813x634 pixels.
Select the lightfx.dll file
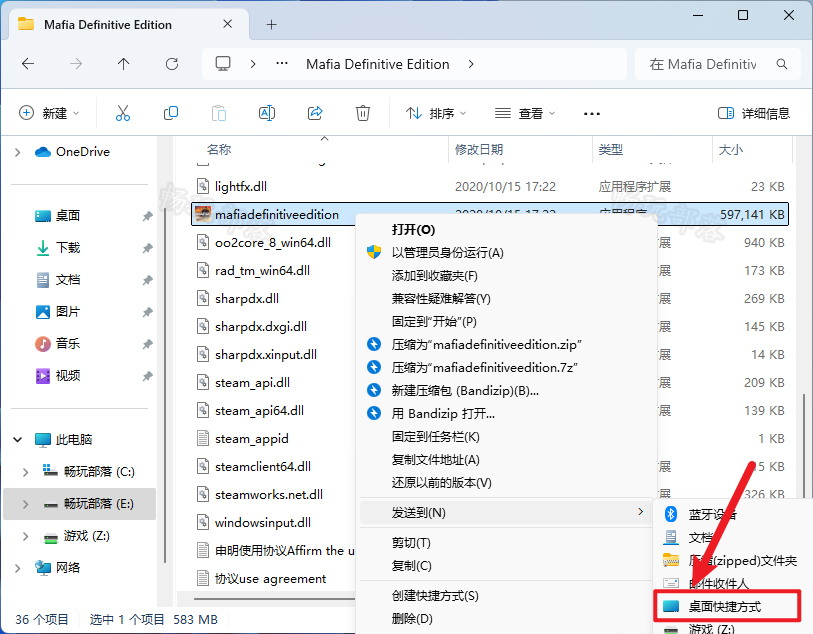tap(241, 187)
